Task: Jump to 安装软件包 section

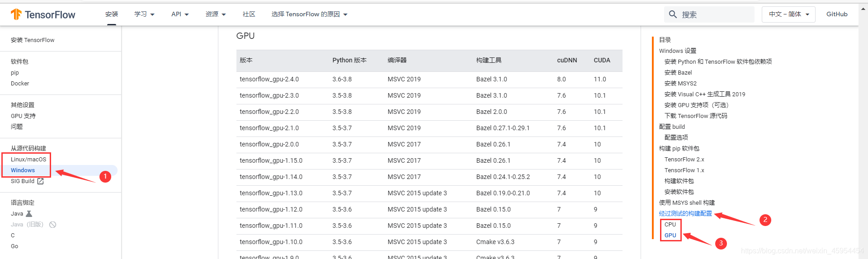Action: [679, 192]
